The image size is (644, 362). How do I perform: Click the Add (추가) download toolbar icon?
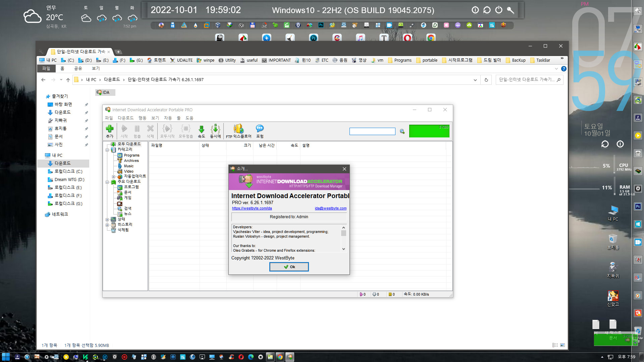(110, 131)
